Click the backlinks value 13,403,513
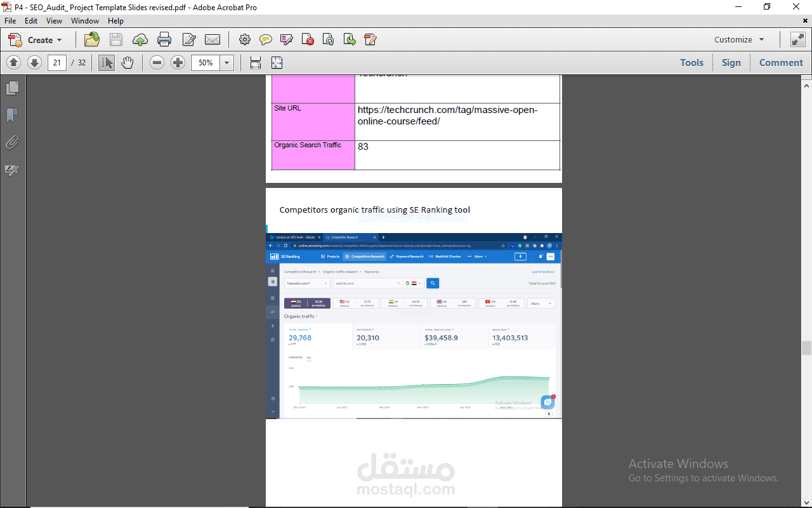812x508 pixels. [510, 338]
